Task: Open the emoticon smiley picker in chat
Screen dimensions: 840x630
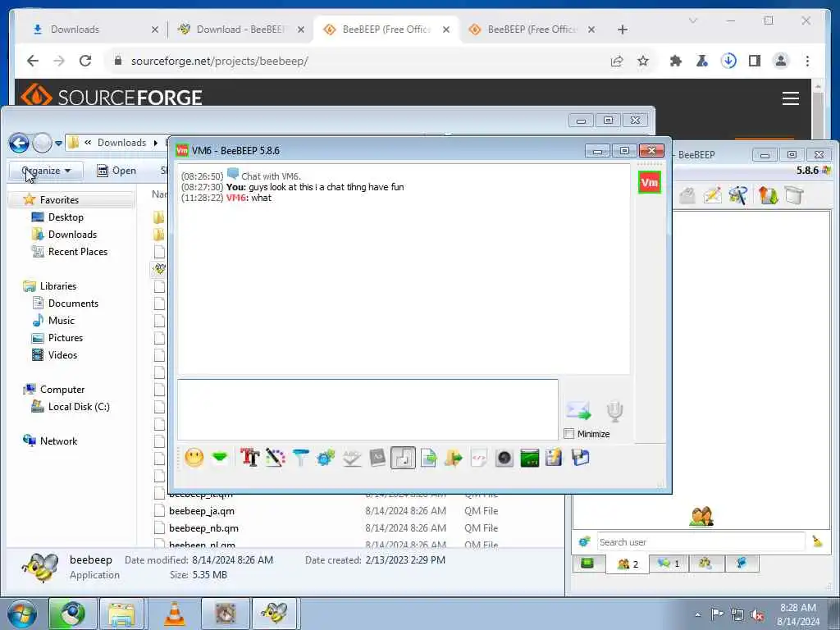Action: point(194,458)
